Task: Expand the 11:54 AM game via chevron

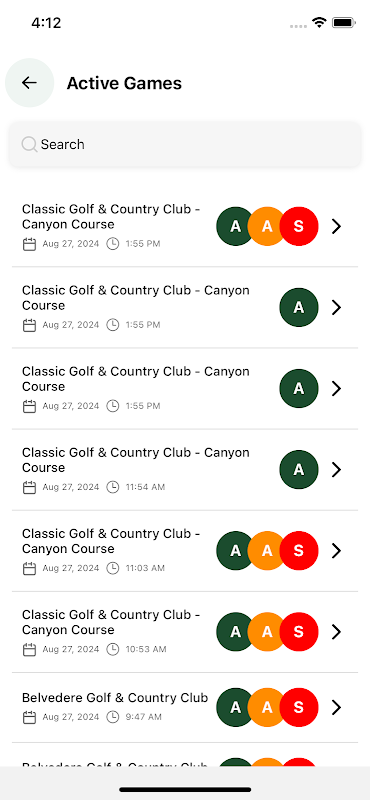Action: 336,469
